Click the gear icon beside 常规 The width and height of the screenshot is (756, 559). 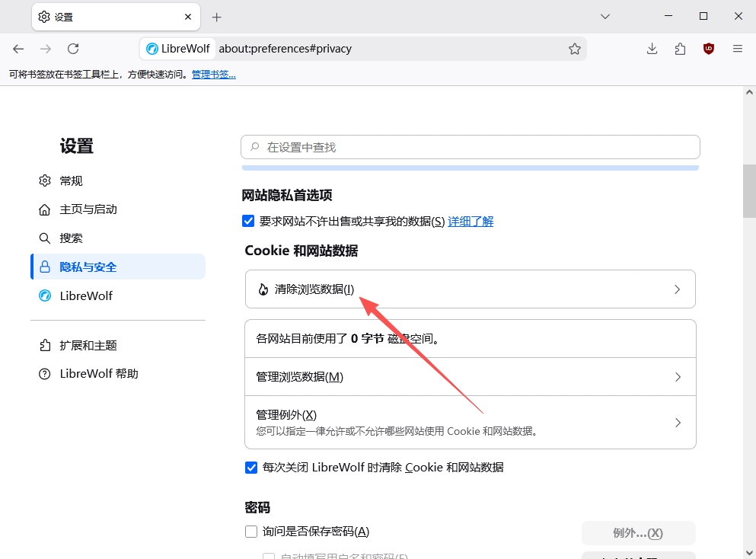pyautogui.click(x=45, y=180)
